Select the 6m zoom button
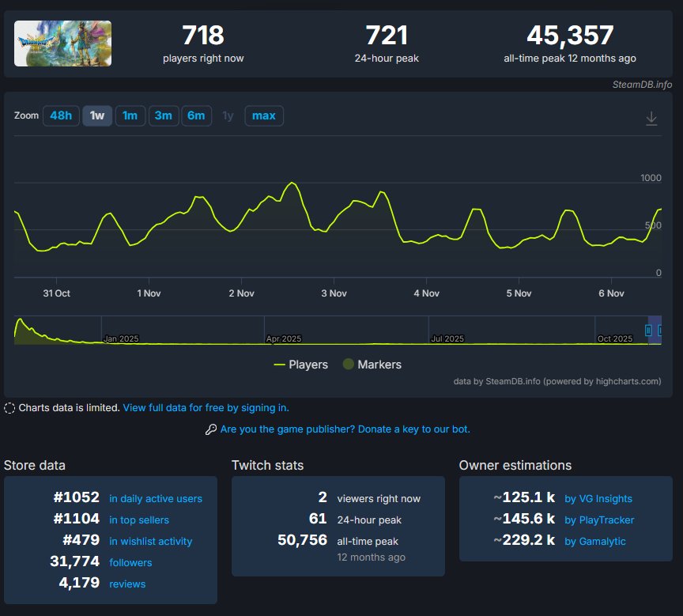Image resolution: width=683 pixels, height=616 pixels. point(196,116)
